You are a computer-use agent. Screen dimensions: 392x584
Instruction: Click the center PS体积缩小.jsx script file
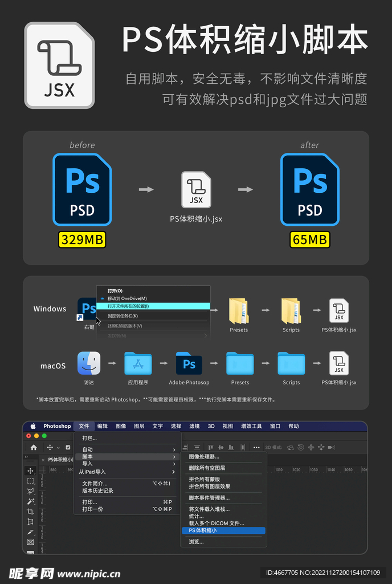tap(196, 189)
